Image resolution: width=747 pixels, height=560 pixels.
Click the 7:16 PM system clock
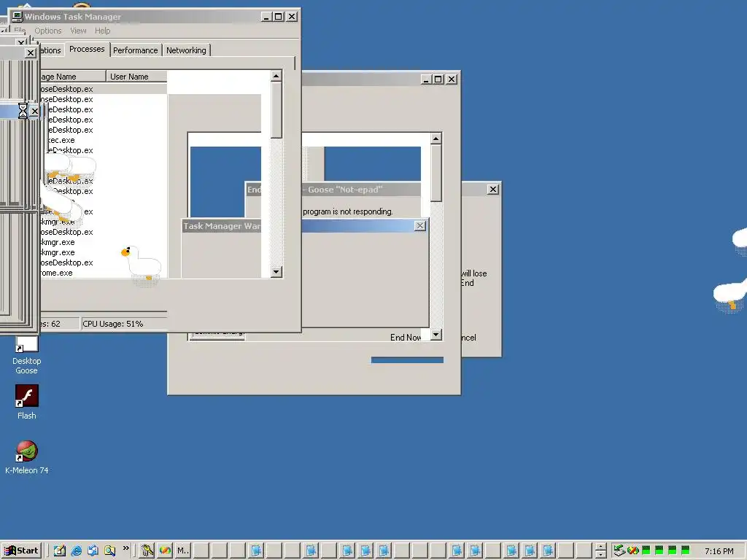[x=719, y=551]
